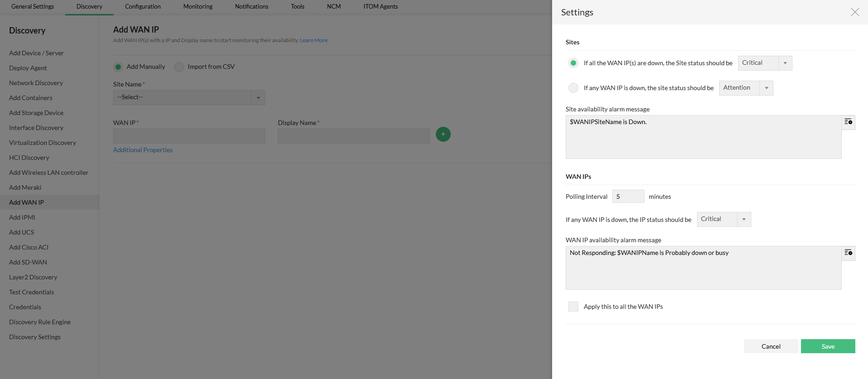Click the Additional Properties link
The height and width of the screenshot is (379, 868).
click(x=143, y=150)
